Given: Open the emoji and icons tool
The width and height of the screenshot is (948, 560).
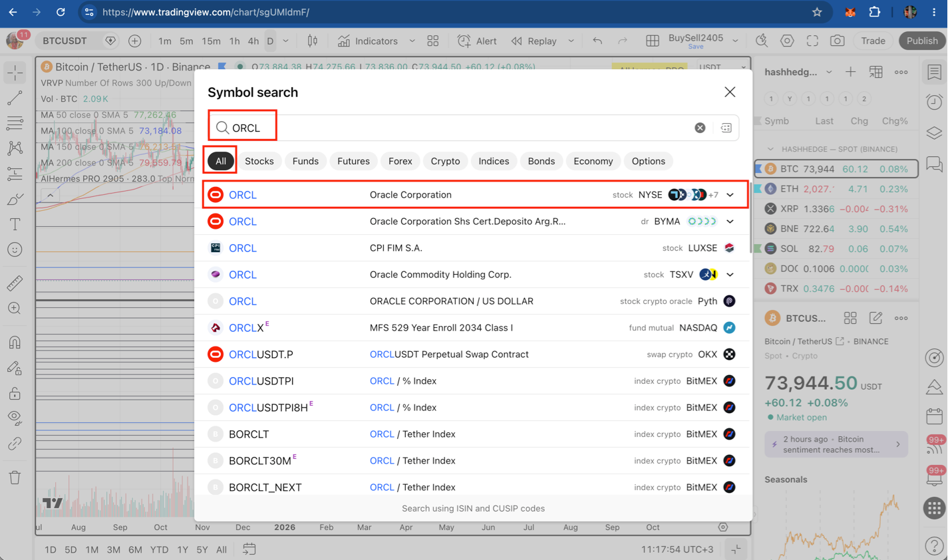Looking at the screenshot, I should 15,249.
